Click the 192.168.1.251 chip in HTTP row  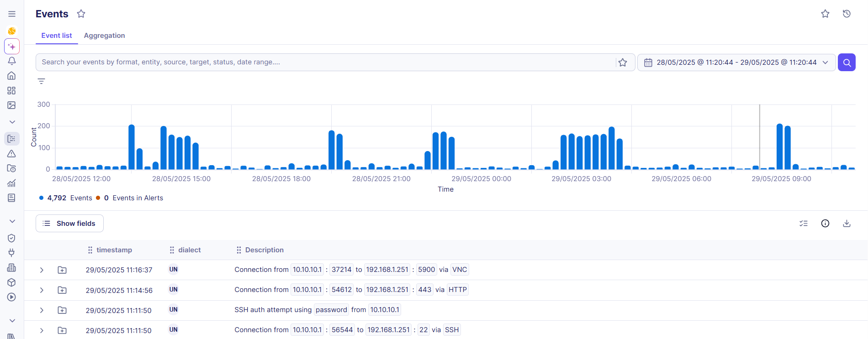[387, 290]
